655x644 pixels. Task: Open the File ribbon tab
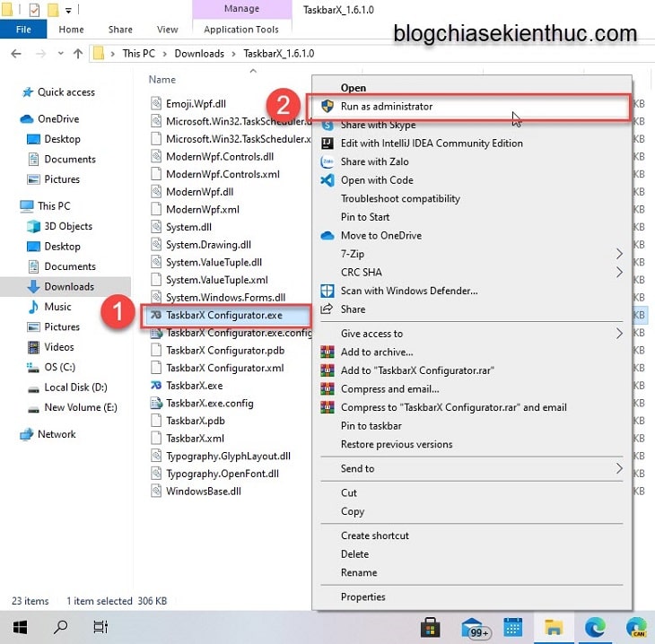click(x=23, y=30)
